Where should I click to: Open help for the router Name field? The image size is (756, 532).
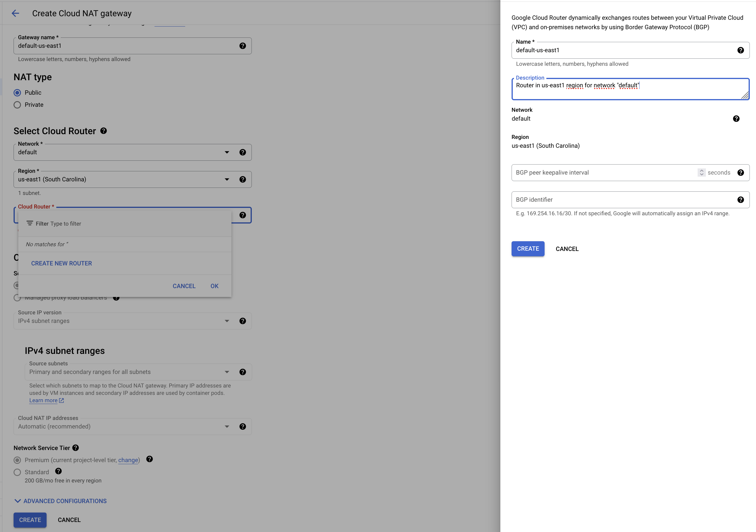741,50
